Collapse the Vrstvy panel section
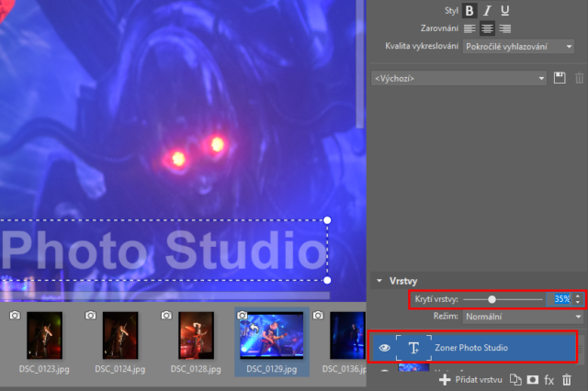 tap(379, 281)
